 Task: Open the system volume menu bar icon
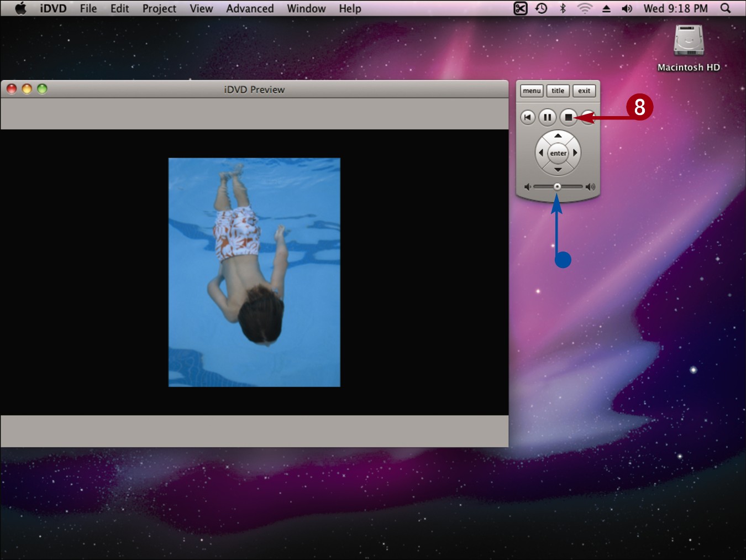click(x=627, y=8)
